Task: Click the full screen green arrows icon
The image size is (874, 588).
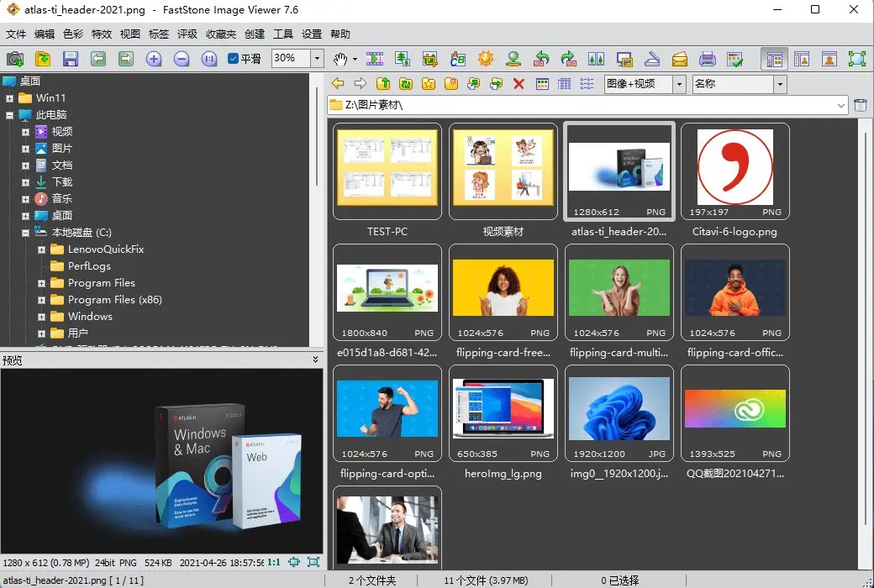Action: pyautogui.click(x=856, y=59)
